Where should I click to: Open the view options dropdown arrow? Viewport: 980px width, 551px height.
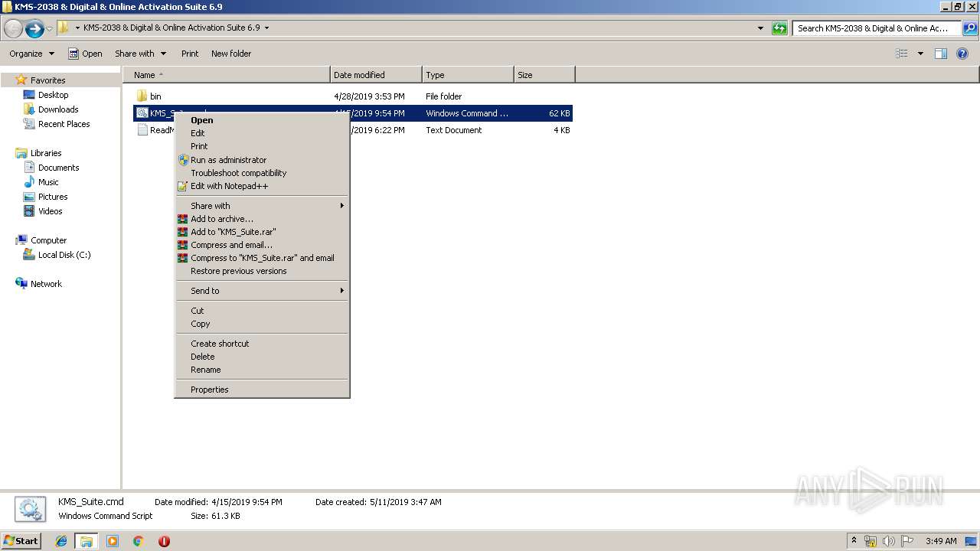pyautogui.click(x=920, y=54)
